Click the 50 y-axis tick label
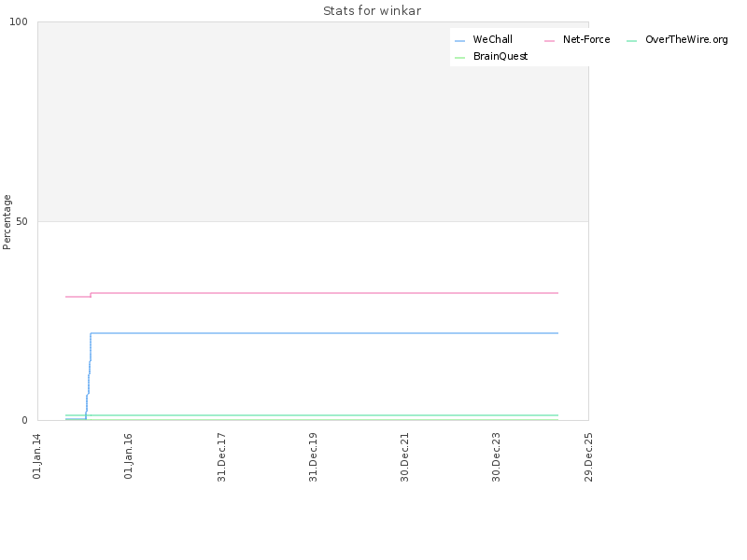747x560 pixels. tap(21, 221)
